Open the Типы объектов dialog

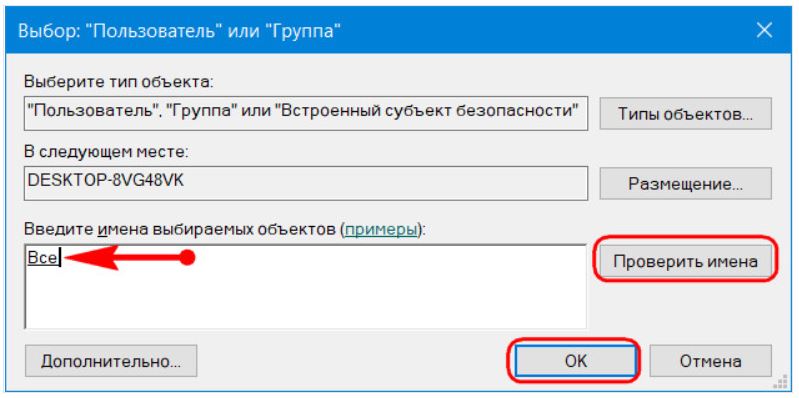pyautogui.click(x=685, y=114)
